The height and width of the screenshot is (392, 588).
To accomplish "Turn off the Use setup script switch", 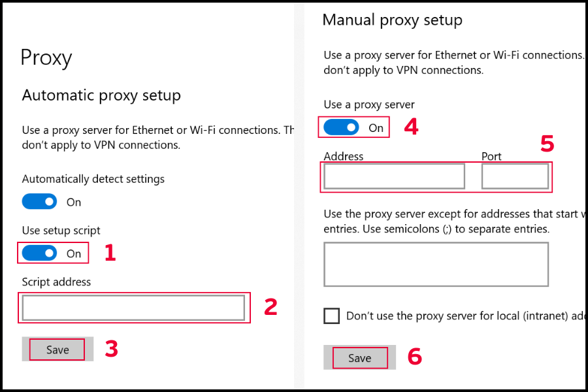I will 40,253.
